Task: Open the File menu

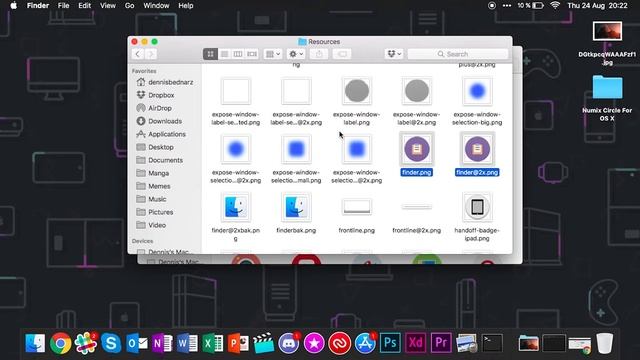Action: tap(63, 6)
